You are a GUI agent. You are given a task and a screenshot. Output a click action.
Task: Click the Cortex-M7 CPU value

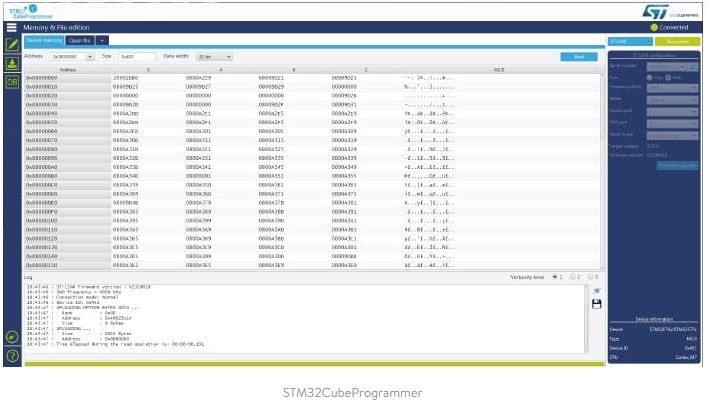[x=686, y=357]
